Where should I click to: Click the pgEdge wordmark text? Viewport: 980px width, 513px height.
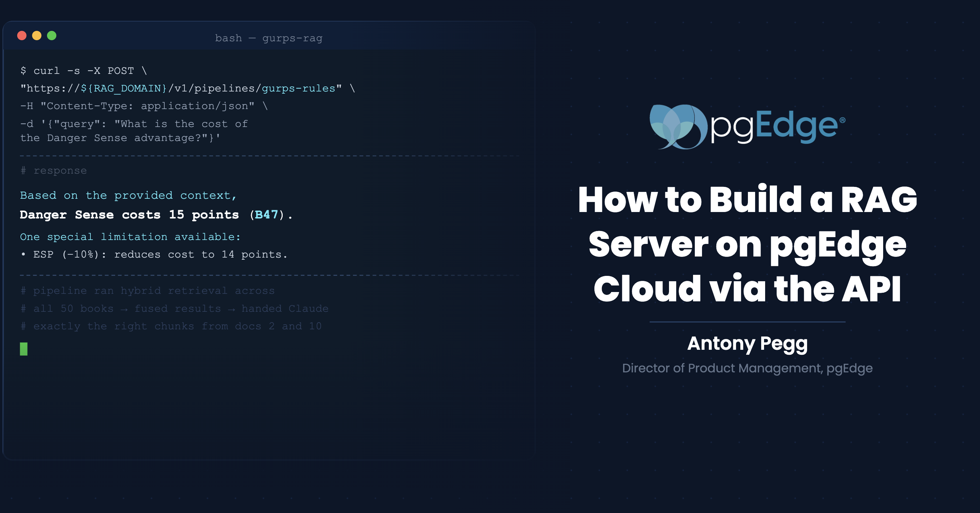(x=778, y=127)
